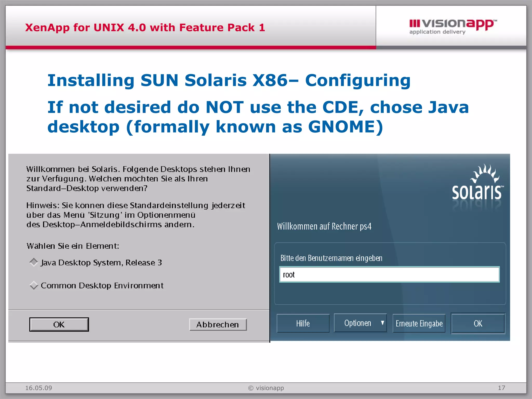
Task: Click 'Willkommen auf Rechner ps4' text
Action: [324, 226]
